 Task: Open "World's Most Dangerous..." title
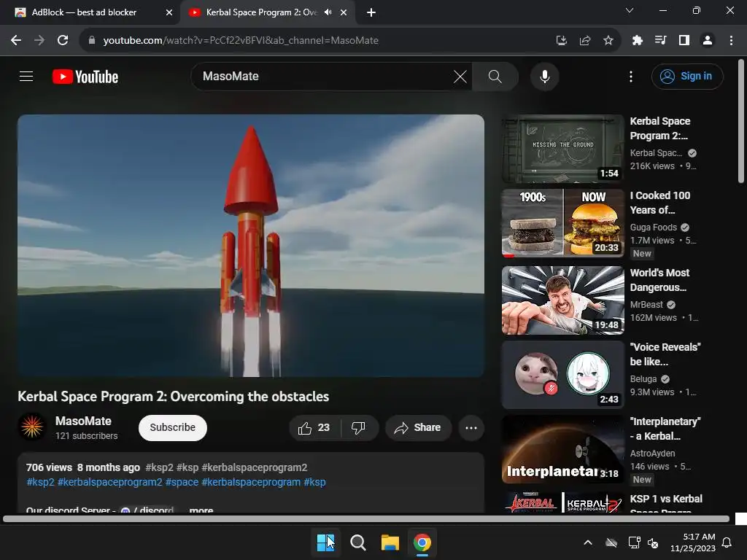tap(659, 280)
